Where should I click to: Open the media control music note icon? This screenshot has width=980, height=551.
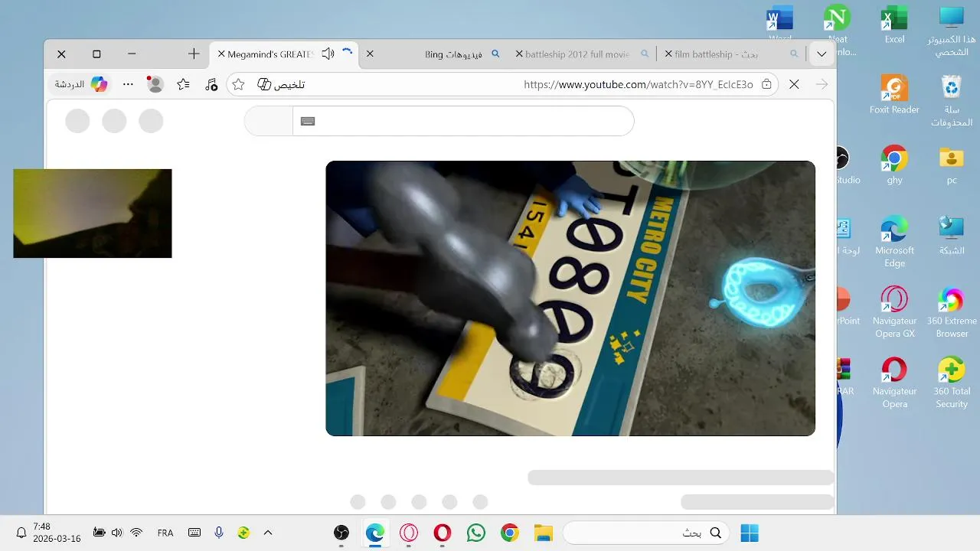(x=211, y=84)
